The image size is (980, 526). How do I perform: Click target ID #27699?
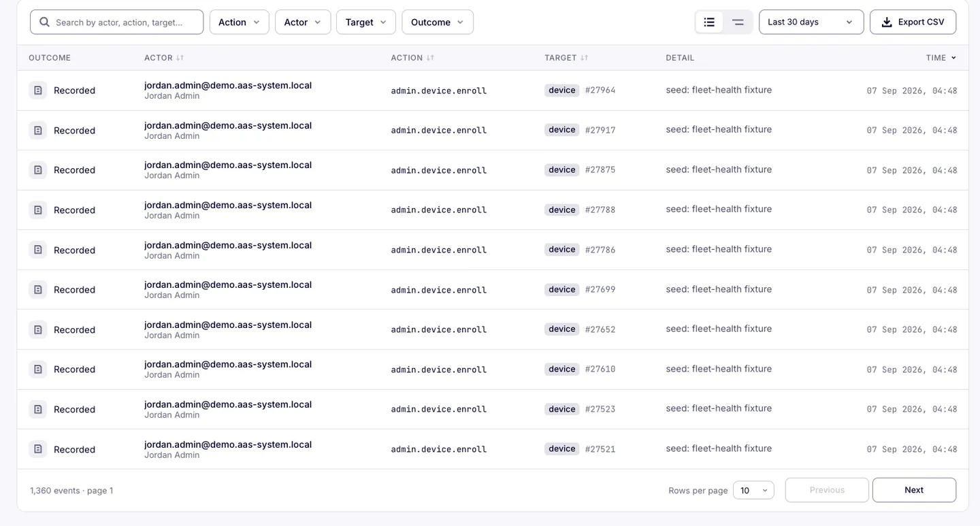(x=600, y=290)
